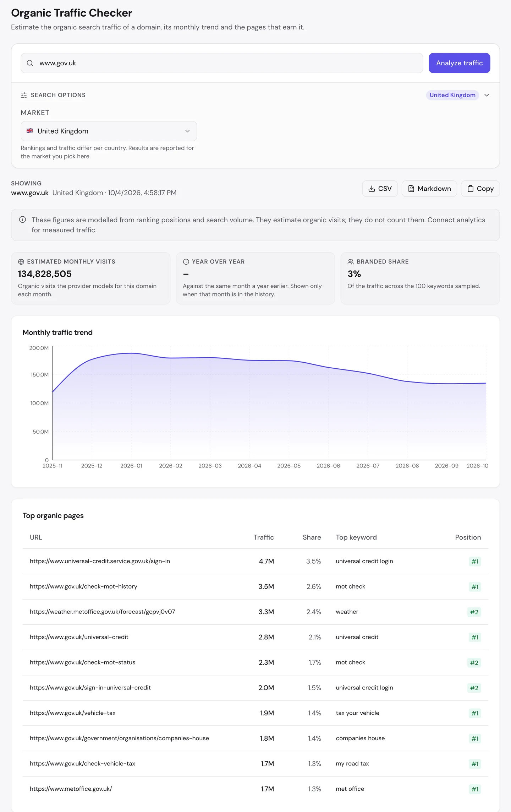Click the 134,828,505 monthly visits value
The image size is (511, 812).
click(x=45, y=274)
